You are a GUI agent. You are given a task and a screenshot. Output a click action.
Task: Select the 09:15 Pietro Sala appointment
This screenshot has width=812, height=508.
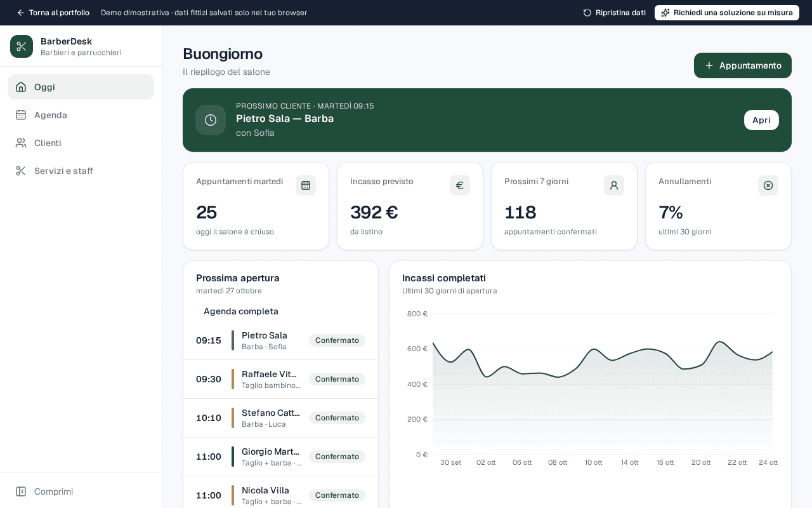280,340
